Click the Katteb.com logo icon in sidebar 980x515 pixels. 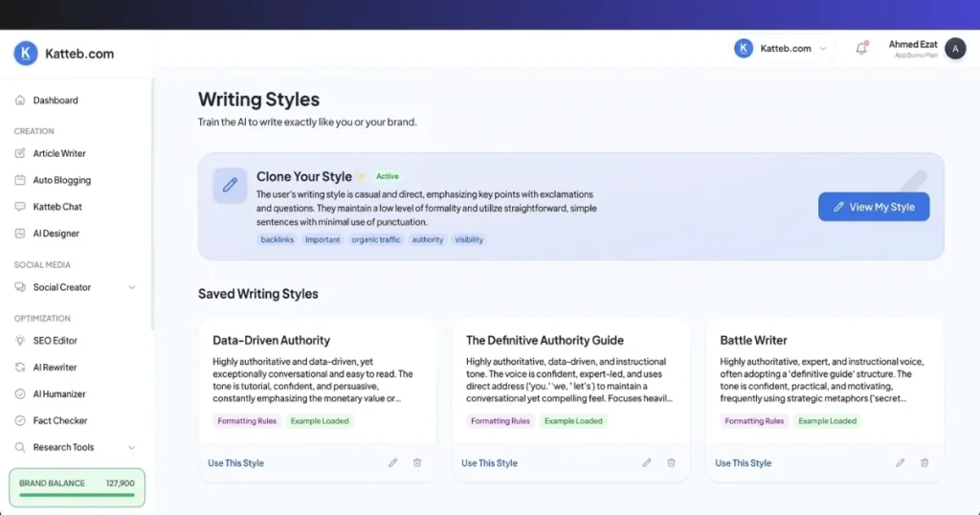click(x=26, y=53)
